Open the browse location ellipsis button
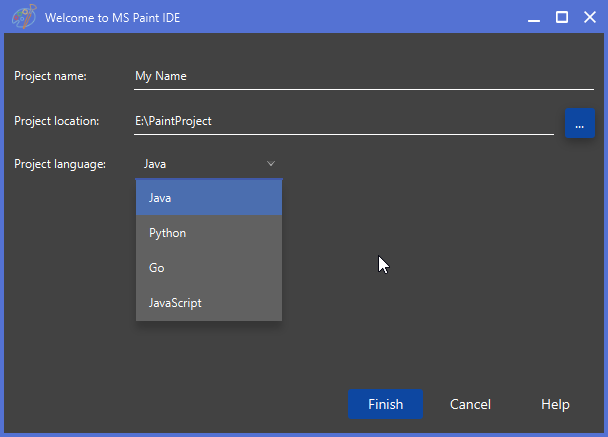The width and height of the screenshot is (608, 437). pyautogui.click(x=580, y=123)
